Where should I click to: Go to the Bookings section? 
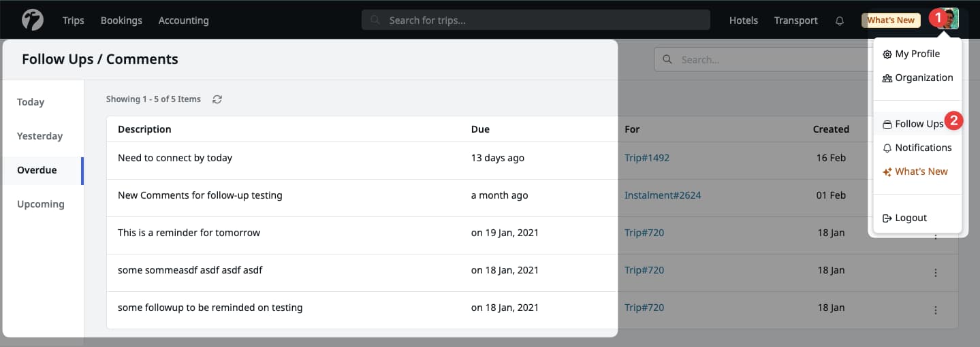coord(121,20)
